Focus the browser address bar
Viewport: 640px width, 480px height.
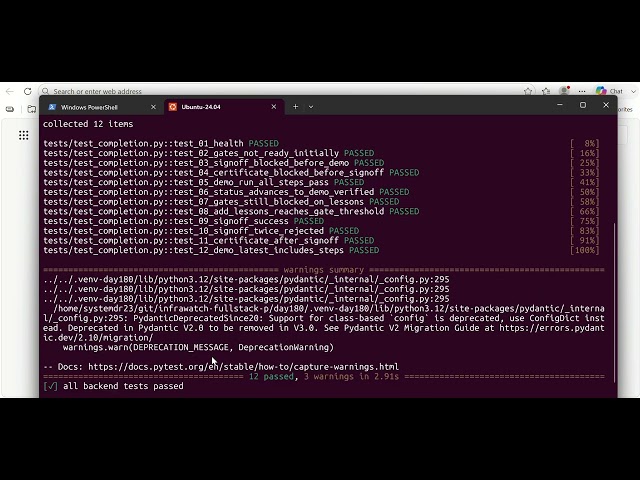point(286,91)
